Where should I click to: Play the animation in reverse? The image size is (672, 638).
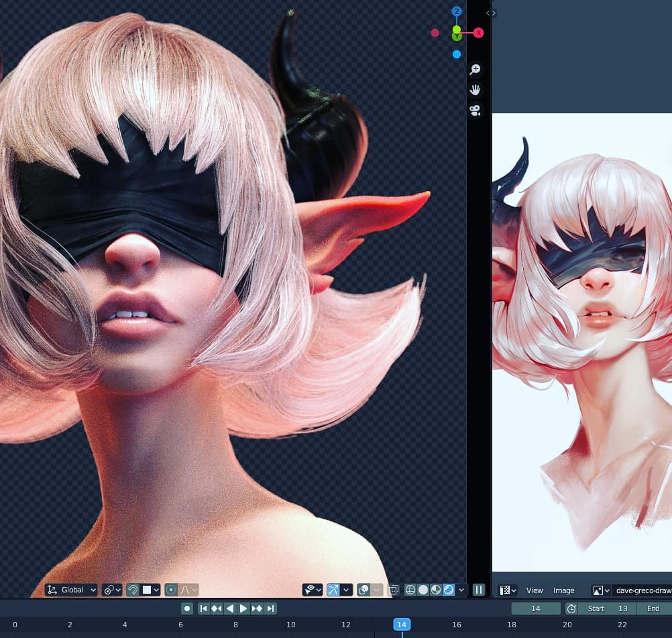[x=230, y=609]
